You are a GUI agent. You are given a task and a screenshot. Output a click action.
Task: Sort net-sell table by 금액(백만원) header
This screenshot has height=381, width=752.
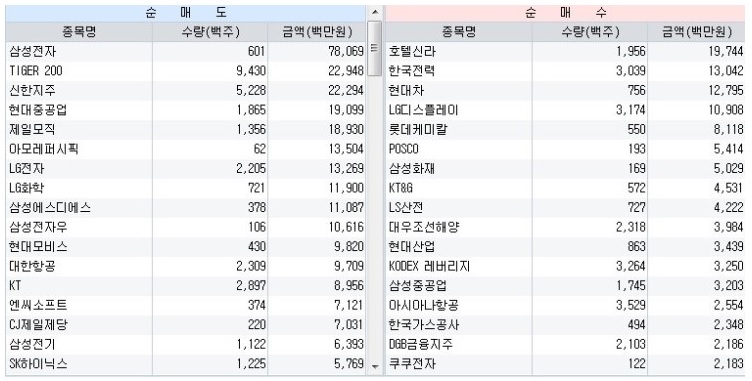click(x=317, y=32)
